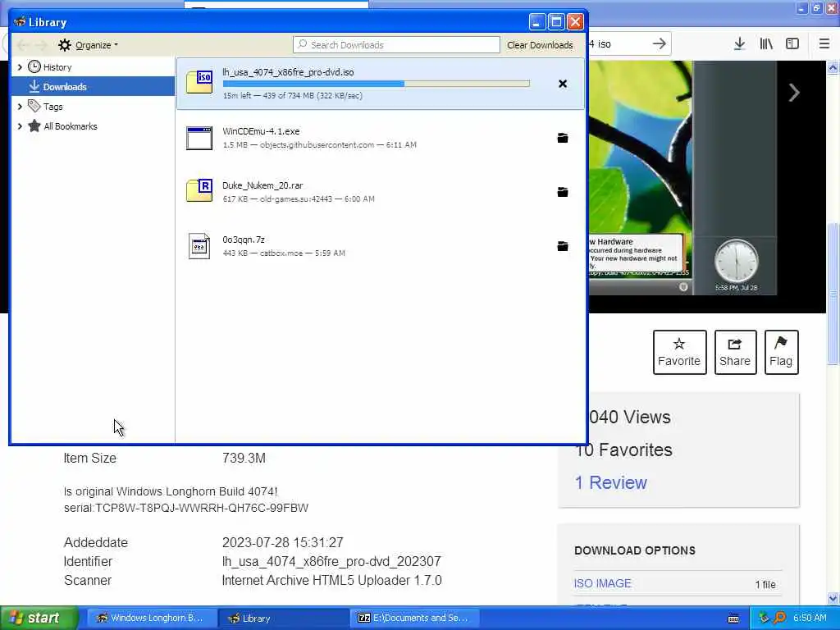The image size is (840, 630).
Task: Click the Organize gear icon
Action: [64, 45]
